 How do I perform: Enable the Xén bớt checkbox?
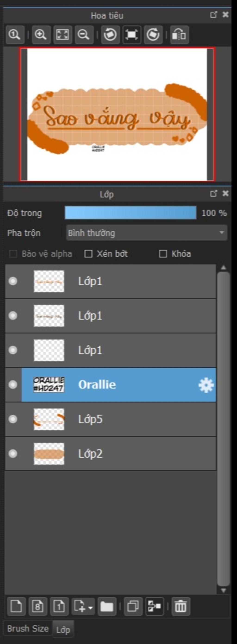pos(88,254)
